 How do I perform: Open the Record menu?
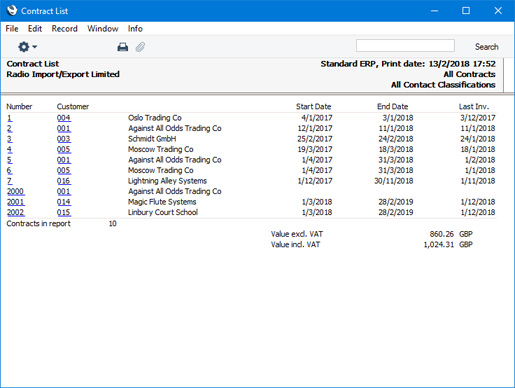pos(65,29)
